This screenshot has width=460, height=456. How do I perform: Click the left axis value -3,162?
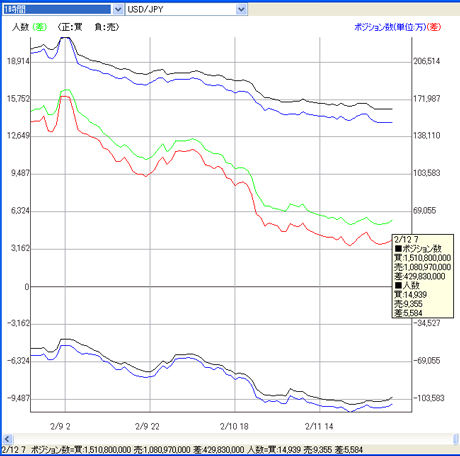coord(18,323)
